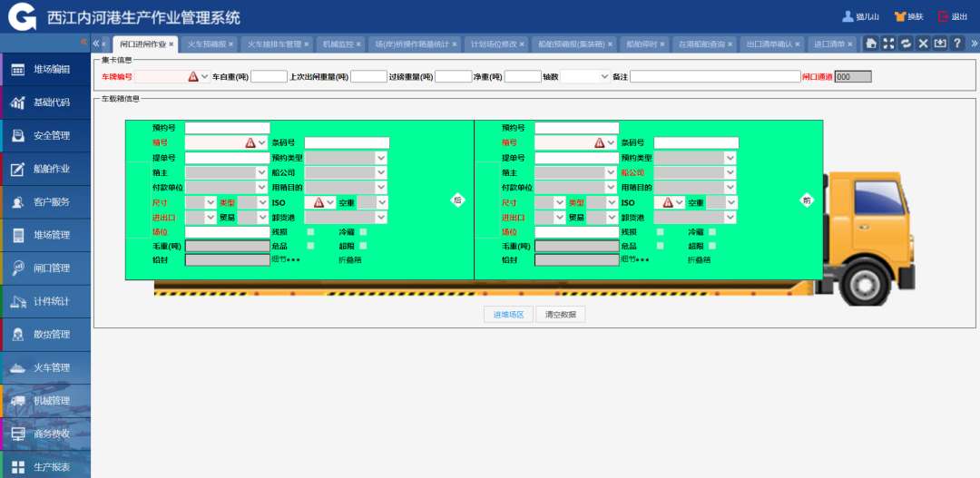Enable 冷藏 checkbox in front container panel
The image size is (980, 478).
point(712,232)
